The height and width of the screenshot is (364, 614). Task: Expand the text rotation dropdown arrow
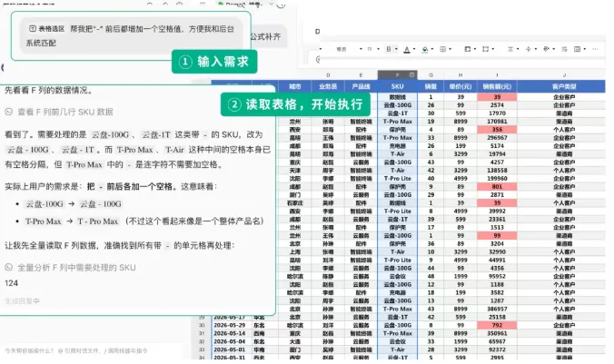point(554,49)
